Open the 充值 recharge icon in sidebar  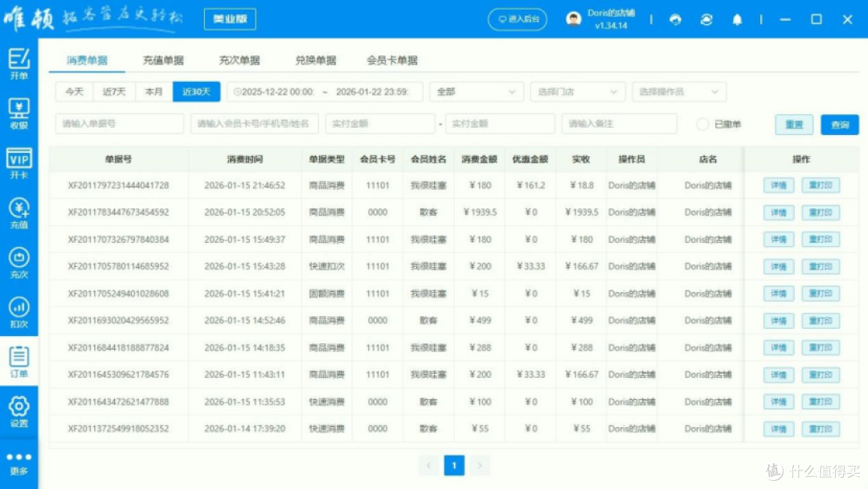[18, 213]
